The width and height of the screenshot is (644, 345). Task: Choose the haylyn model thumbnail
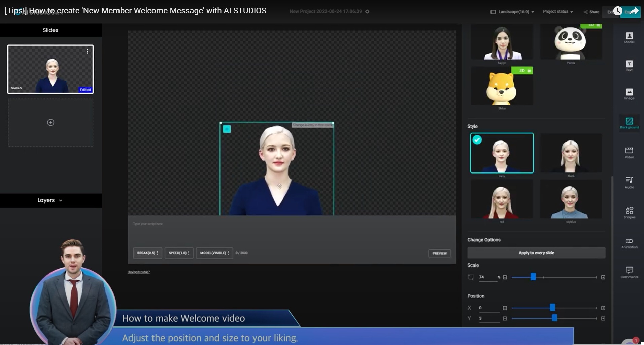(x=502, y=42)
